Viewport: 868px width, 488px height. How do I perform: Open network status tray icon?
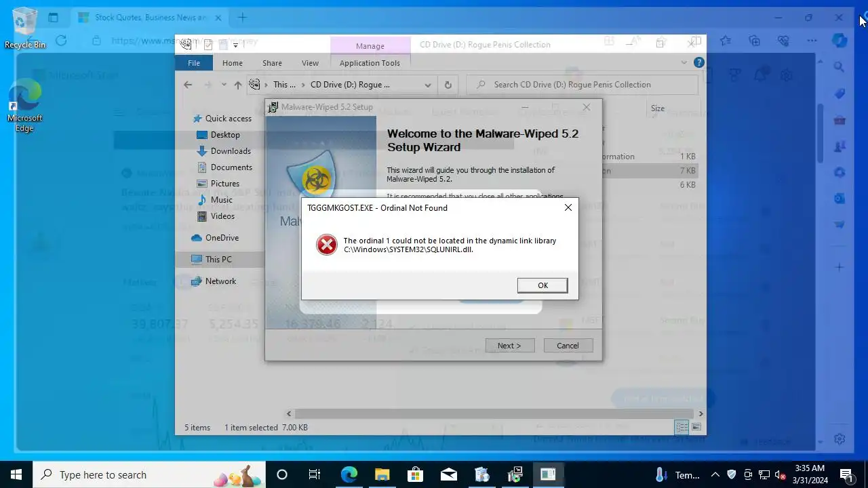(764, 474)
